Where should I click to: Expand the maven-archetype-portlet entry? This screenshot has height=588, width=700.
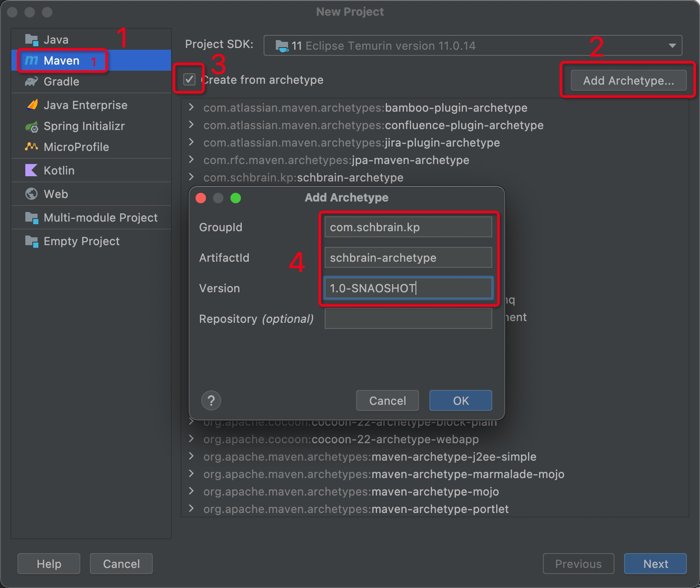(191, 509)
